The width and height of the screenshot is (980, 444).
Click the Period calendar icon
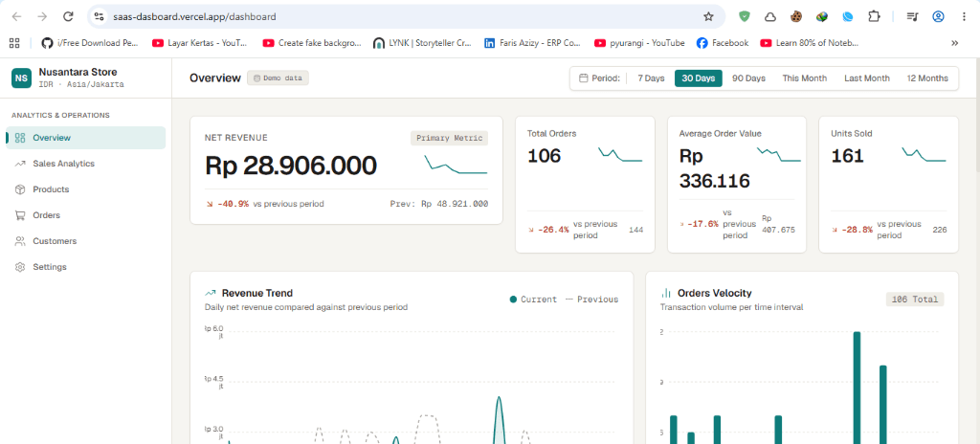pos(583,78)
